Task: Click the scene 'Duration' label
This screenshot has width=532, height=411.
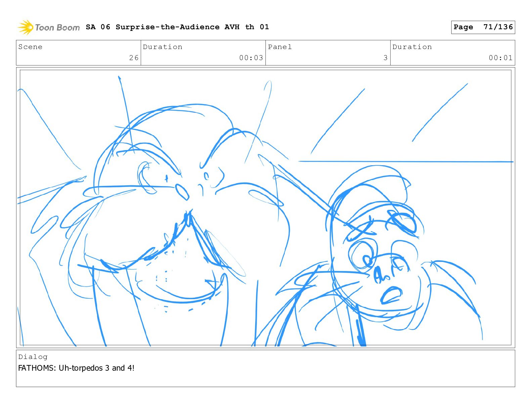Action: [x=163, y=47]
